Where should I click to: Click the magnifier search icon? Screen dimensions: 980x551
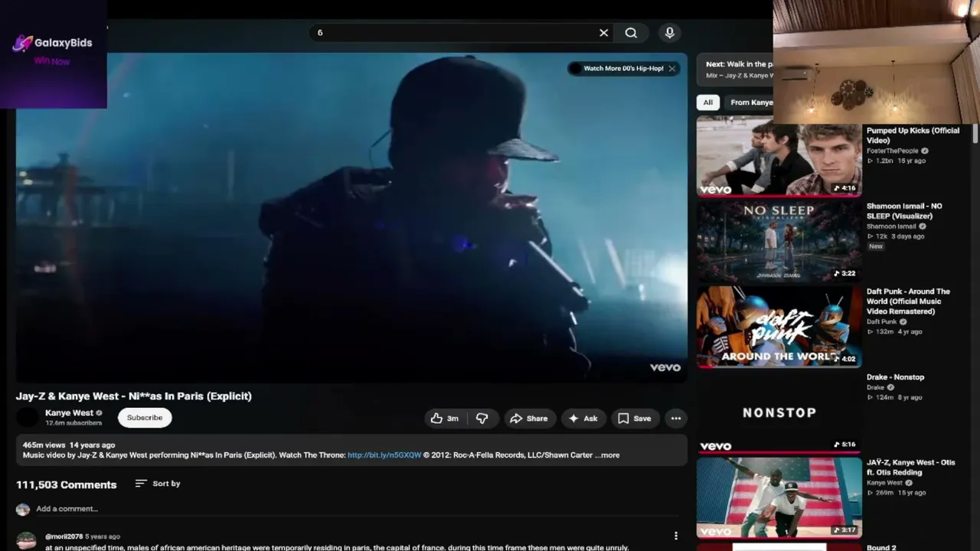click(x=631, y=33)
